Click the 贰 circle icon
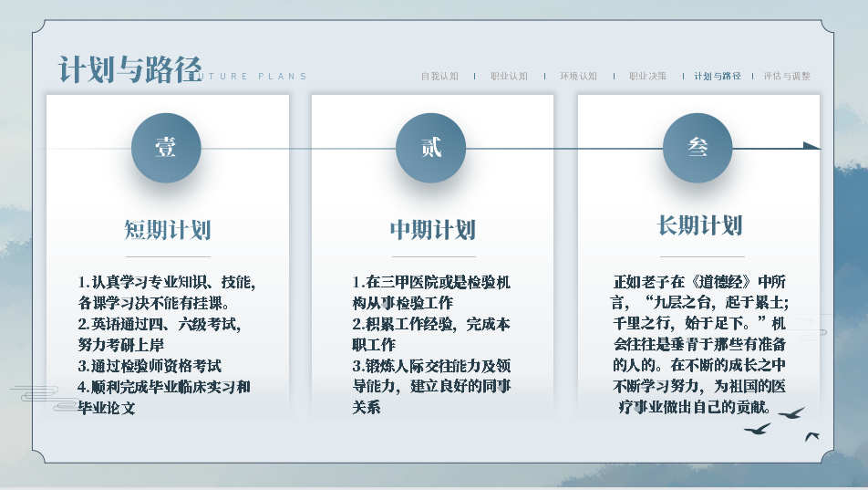 431,148
